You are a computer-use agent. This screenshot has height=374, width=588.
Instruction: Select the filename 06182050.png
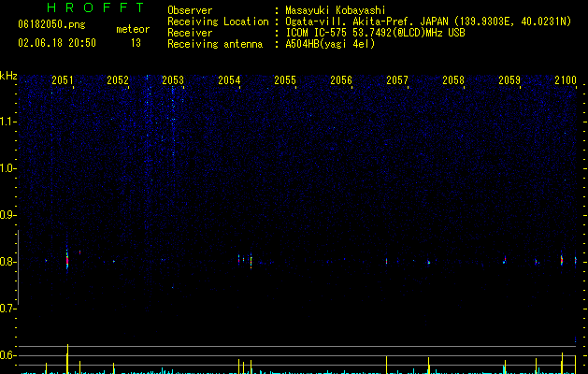(x=51, y=24)
